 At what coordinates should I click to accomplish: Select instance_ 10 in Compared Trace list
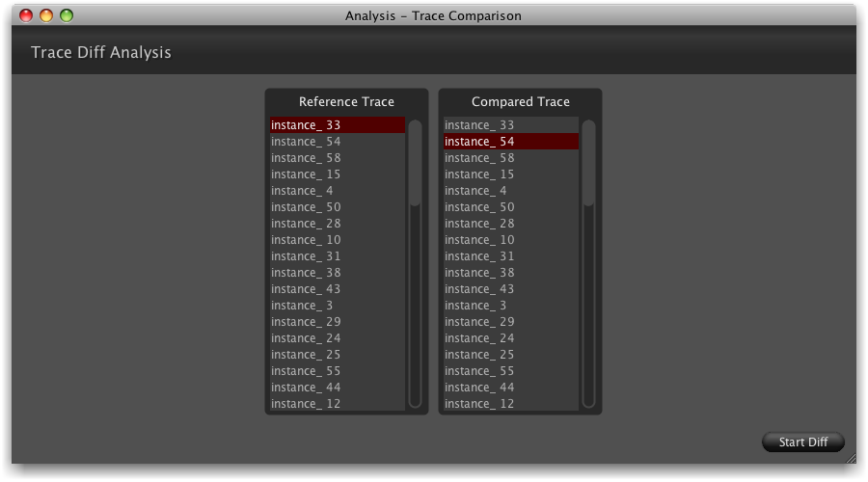(x=510, y=240)
